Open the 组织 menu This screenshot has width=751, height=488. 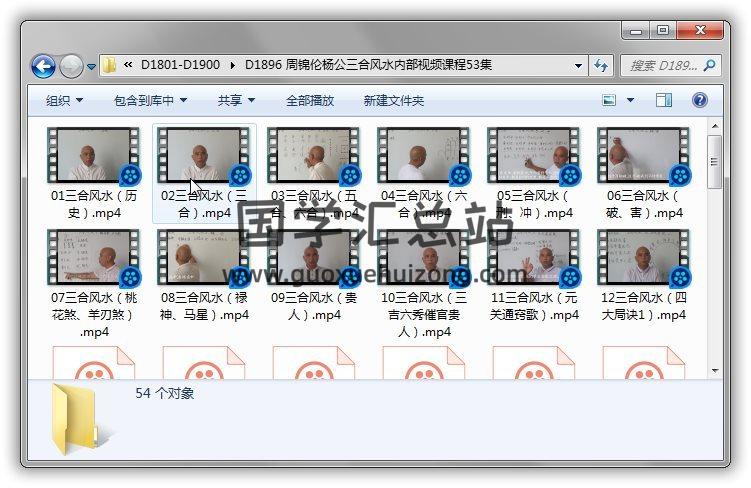[65, 101]
